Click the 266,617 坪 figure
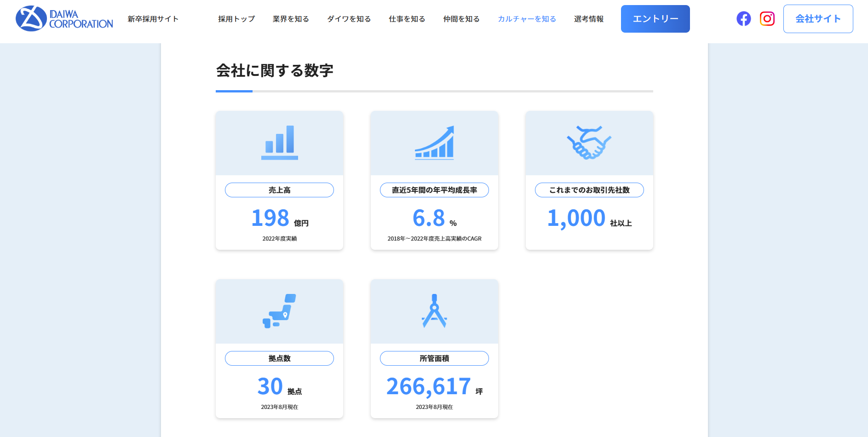The height and width of the screenshot is (437, 868). tap(434, 386)
